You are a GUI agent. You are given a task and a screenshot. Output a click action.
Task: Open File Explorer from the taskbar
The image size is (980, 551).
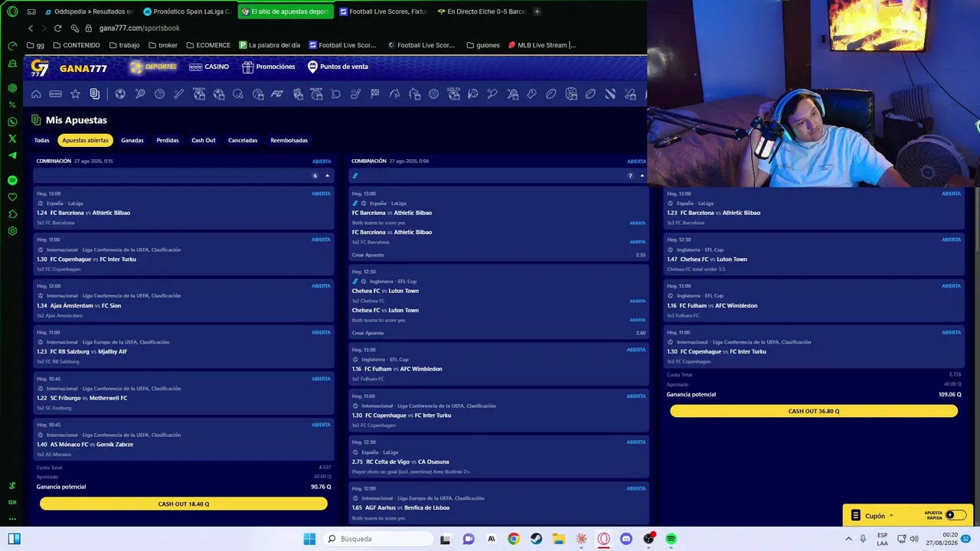coord(559,539)
